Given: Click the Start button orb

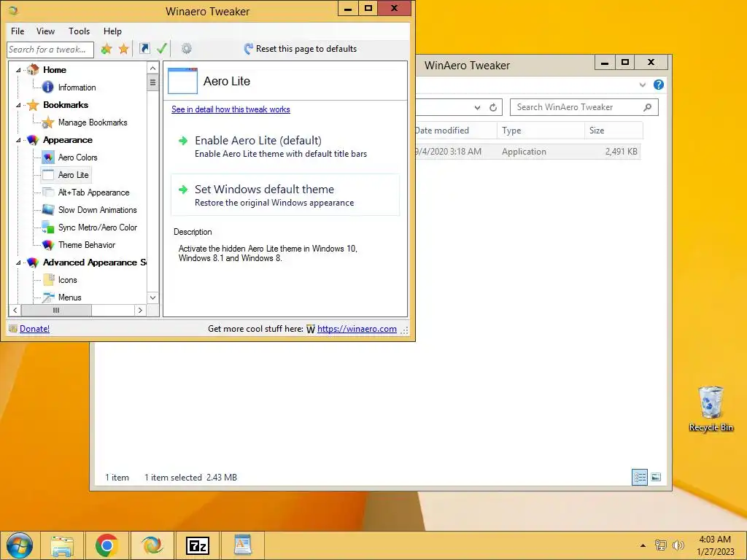Looking at the screenshot, I should coord(19,545).
